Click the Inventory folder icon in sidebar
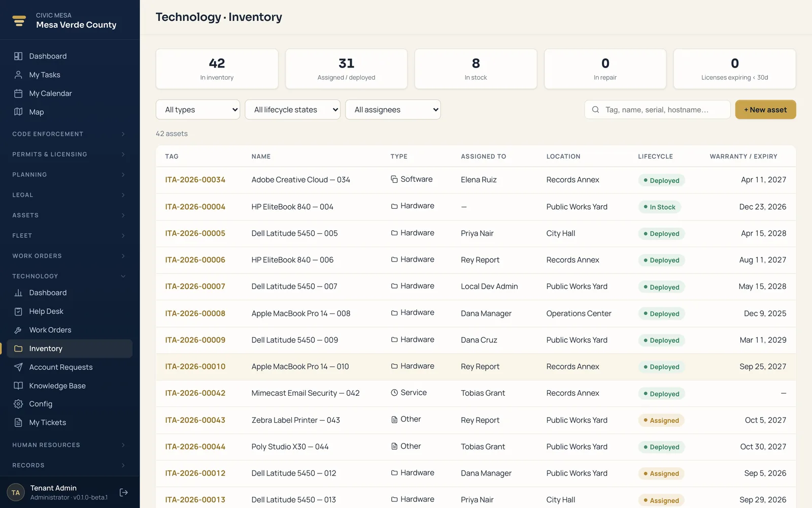The image size is (812, 508). pos(18,348)
